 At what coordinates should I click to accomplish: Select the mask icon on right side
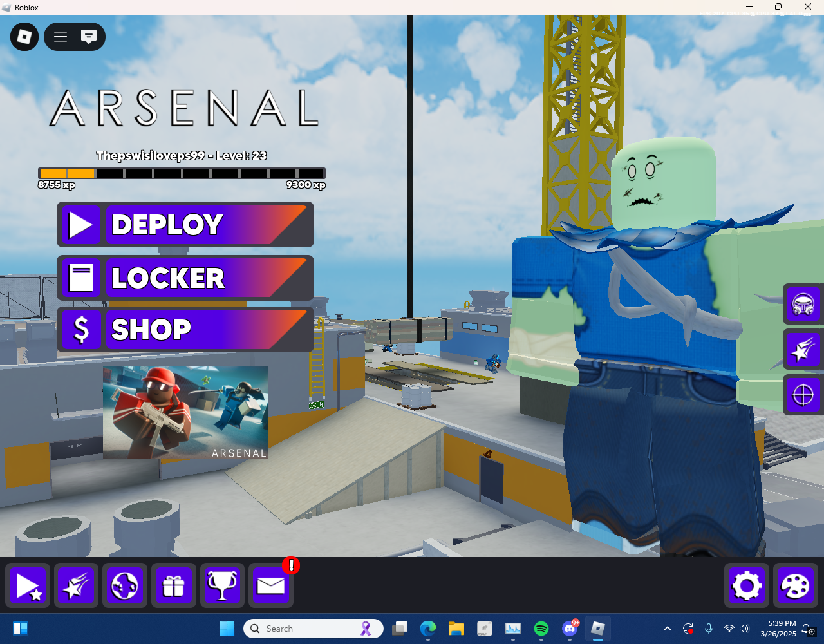point(803,304)
